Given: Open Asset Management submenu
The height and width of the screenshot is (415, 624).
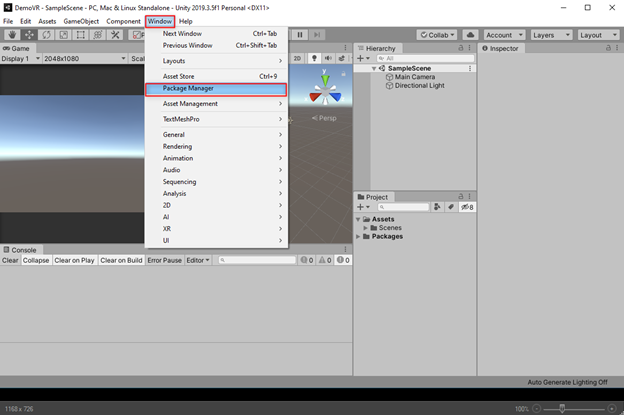Looking at the screenshot, I should [x=216, y=104].
